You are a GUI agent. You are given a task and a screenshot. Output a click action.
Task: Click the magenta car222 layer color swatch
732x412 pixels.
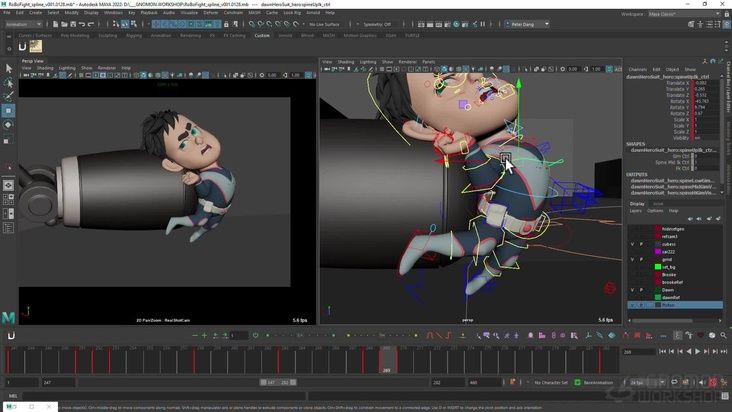click(658, 251)
